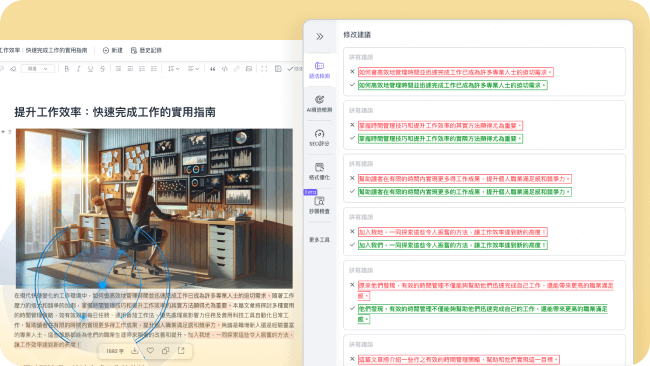Toggle italic formatting in editor toolbar

click(78, 69)
